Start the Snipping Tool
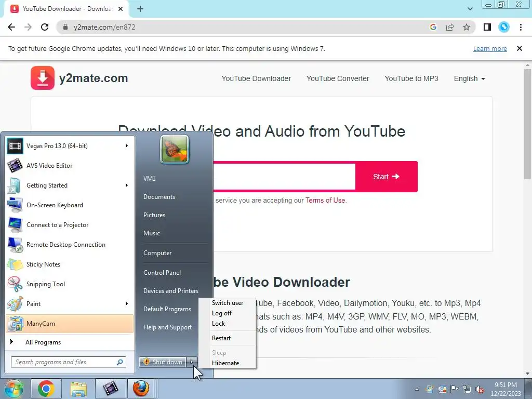This screenshot has height=399, width=532. click(70, 284)
